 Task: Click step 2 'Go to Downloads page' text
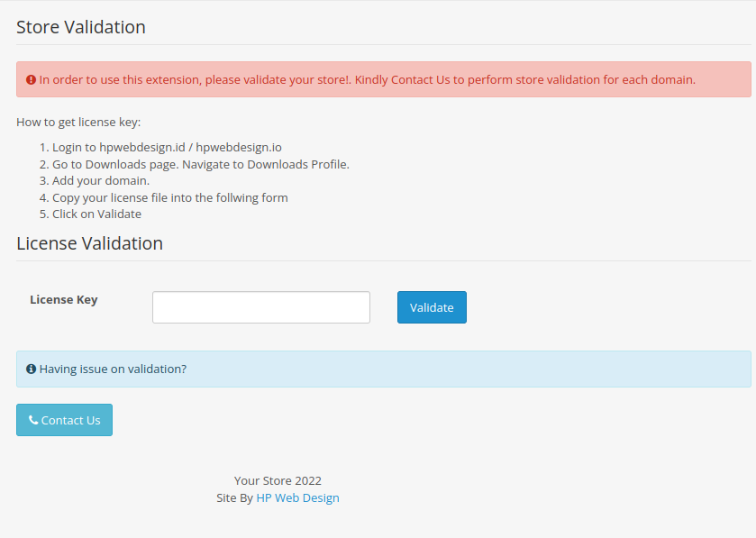point(200,164)
